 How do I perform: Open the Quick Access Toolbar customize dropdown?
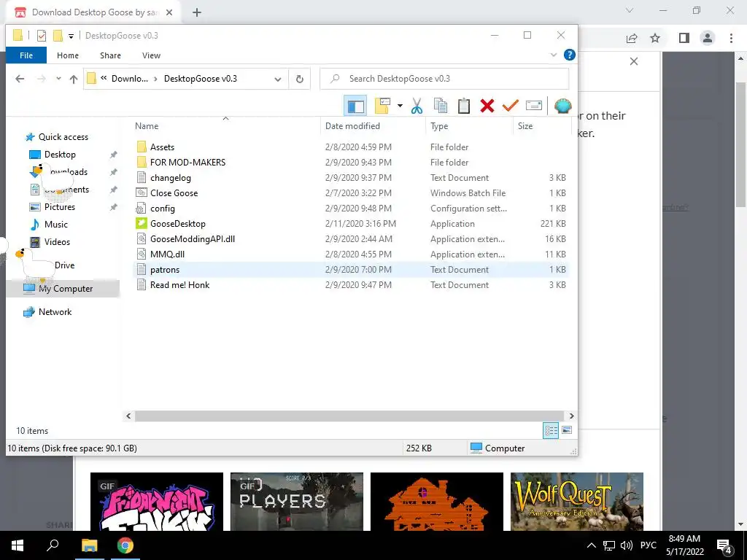pyautogui.click(x=71, y=36)
